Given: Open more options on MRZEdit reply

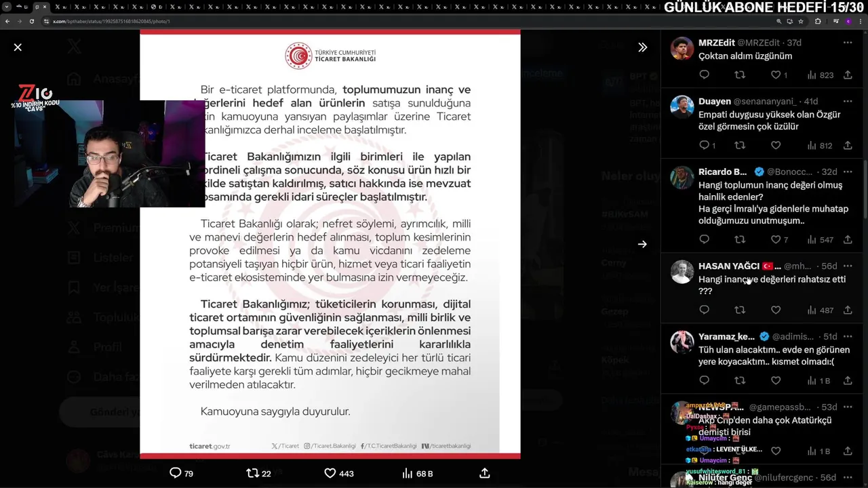Looking at the screenshot, I should 848,43.
